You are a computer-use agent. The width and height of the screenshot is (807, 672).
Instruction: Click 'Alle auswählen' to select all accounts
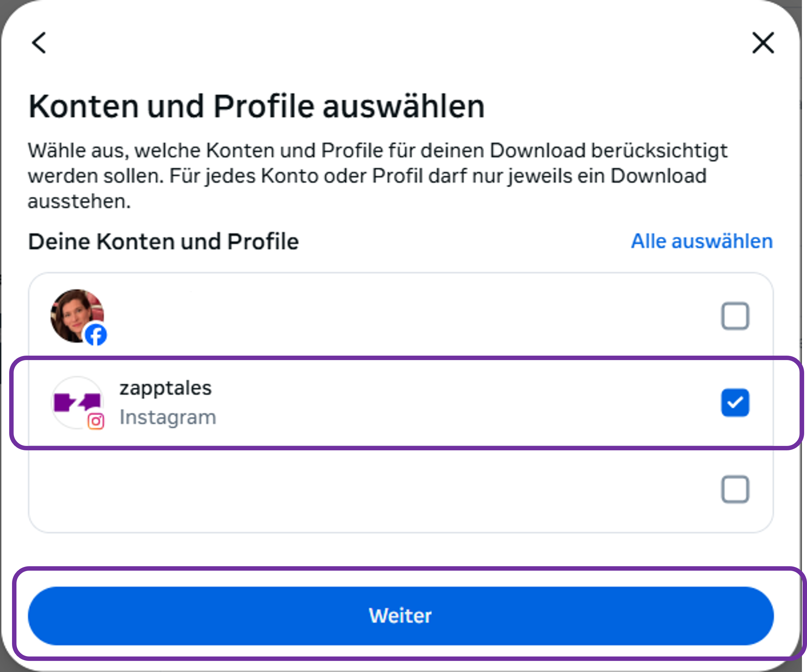701,241
